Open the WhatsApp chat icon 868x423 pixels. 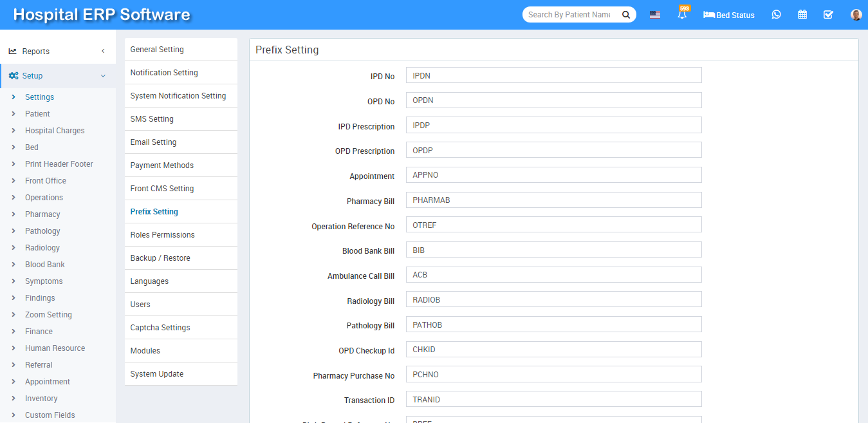pos(776,15)
